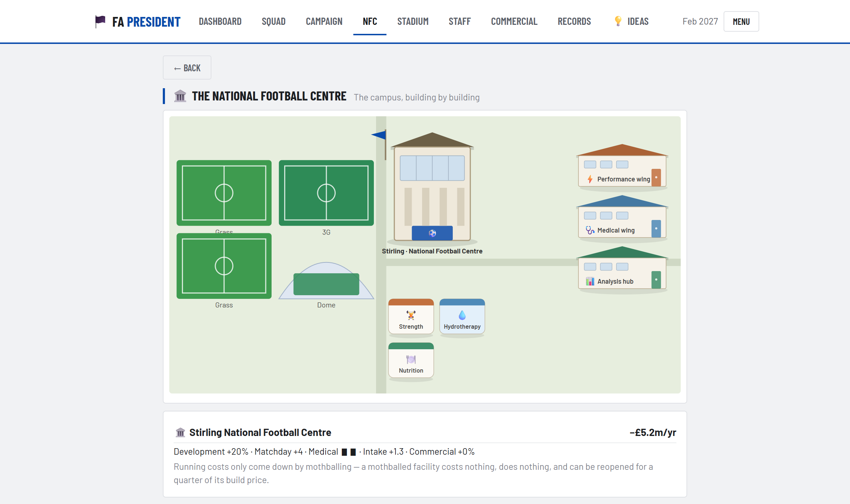Click the orange door of Performance wing
The height and width of the screenshot is (504, 850).
[656, 177]
